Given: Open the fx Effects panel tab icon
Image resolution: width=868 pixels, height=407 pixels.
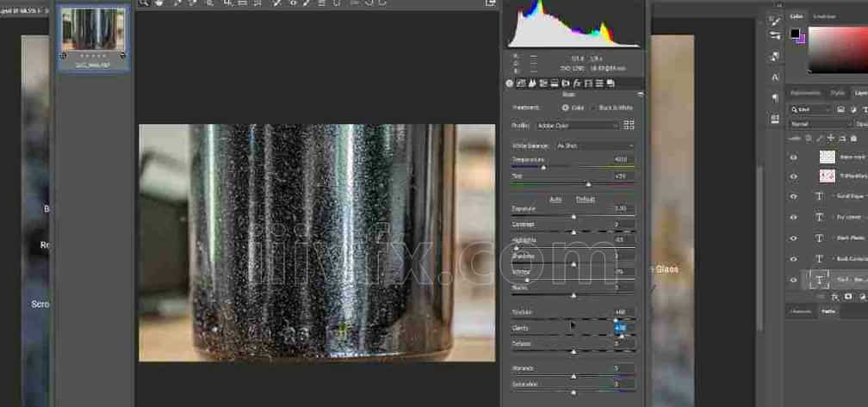Looking at the screenshot, I should pyautogui.click(x=576, y=83).
